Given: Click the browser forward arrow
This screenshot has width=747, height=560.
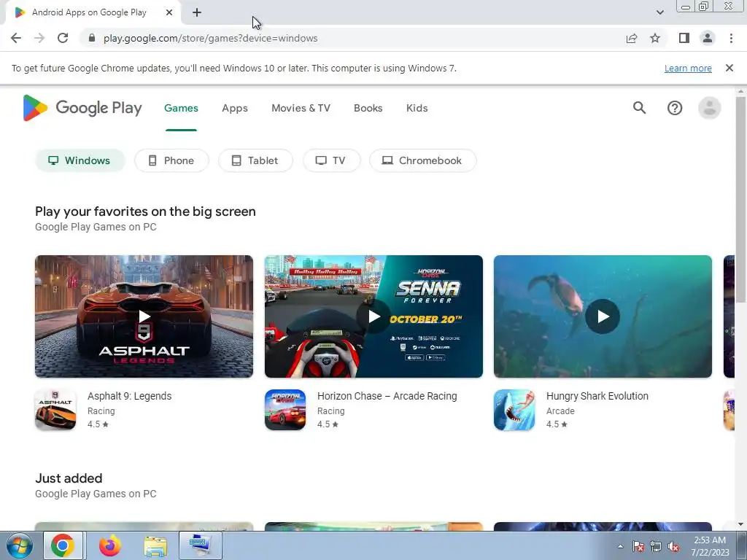Looking at the screenshot, I should tap(39, 38).
